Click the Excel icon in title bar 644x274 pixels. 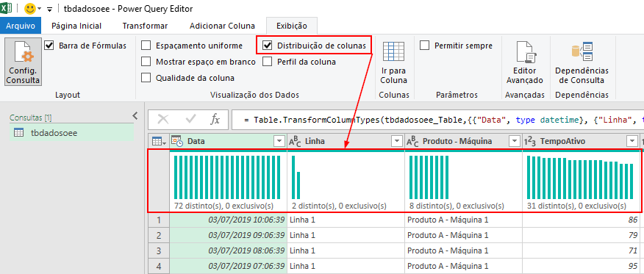click(6, 8)
